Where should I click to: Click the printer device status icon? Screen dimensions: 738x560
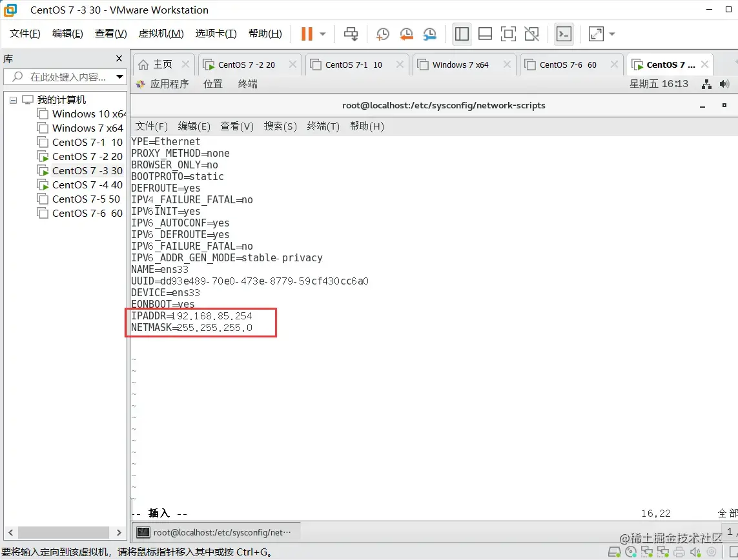pos(679,552)
